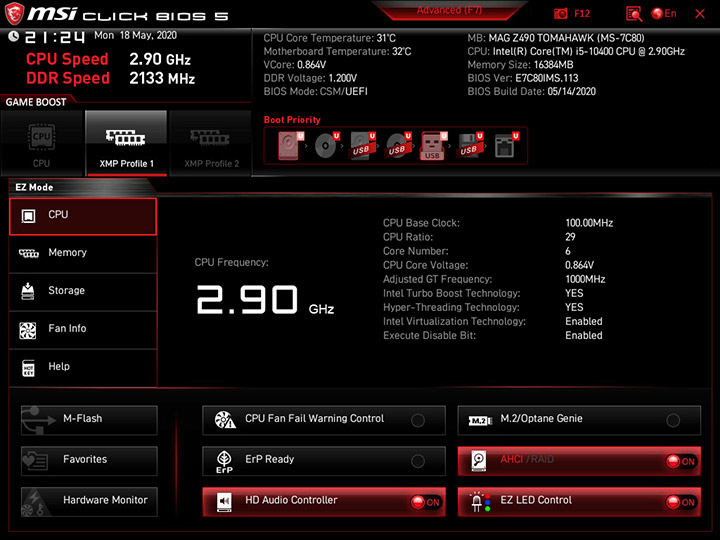
Task: Click the M.2 module icon
Action: [x=480, y=421]
